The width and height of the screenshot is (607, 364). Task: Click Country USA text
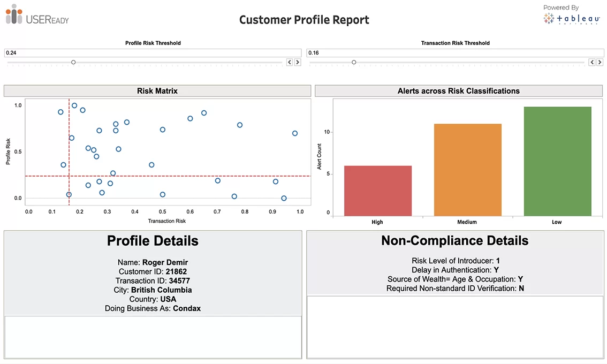click(153, 299)
